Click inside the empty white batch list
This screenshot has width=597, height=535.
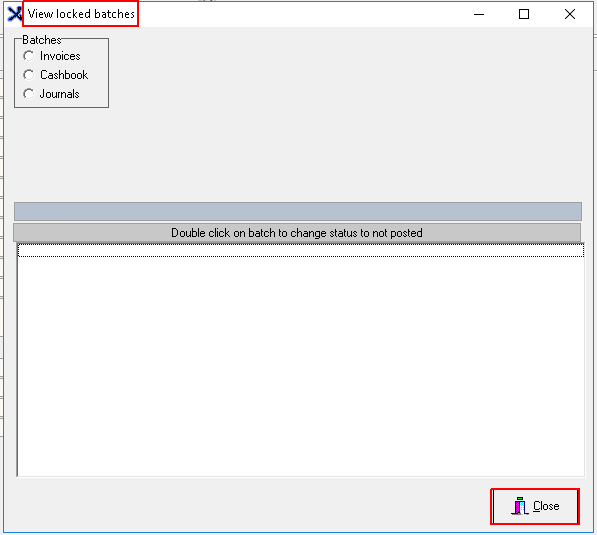[x=300, y=366]
